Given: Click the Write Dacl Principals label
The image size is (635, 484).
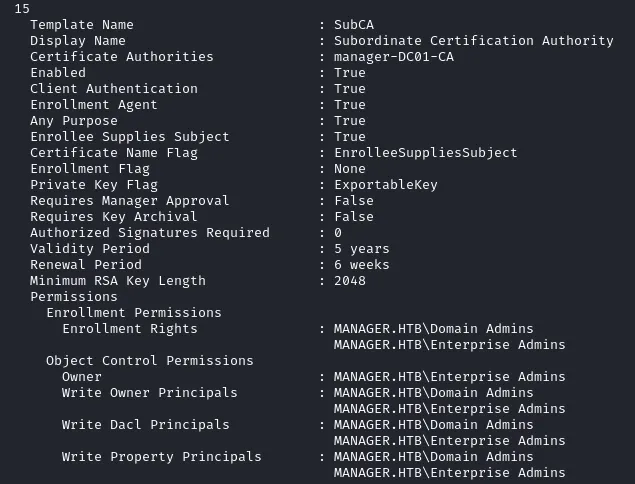Looking at the screenshot, I should [x=145, y=425].
